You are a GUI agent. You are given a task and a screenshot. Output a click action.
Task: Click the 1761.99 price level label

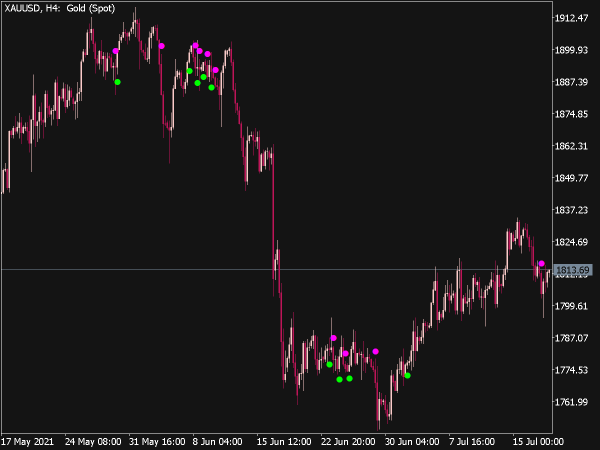point(571,402)
